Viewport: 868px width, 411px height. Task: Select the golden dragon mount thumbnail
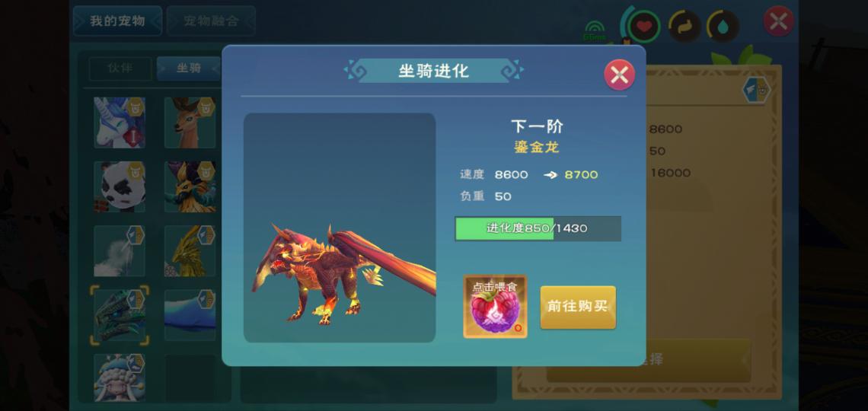click(190, 251)
